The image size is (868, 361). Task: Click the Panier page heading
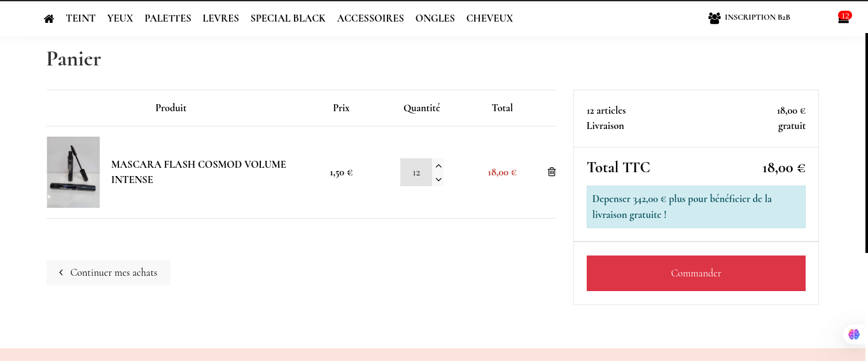pos(74,59)
